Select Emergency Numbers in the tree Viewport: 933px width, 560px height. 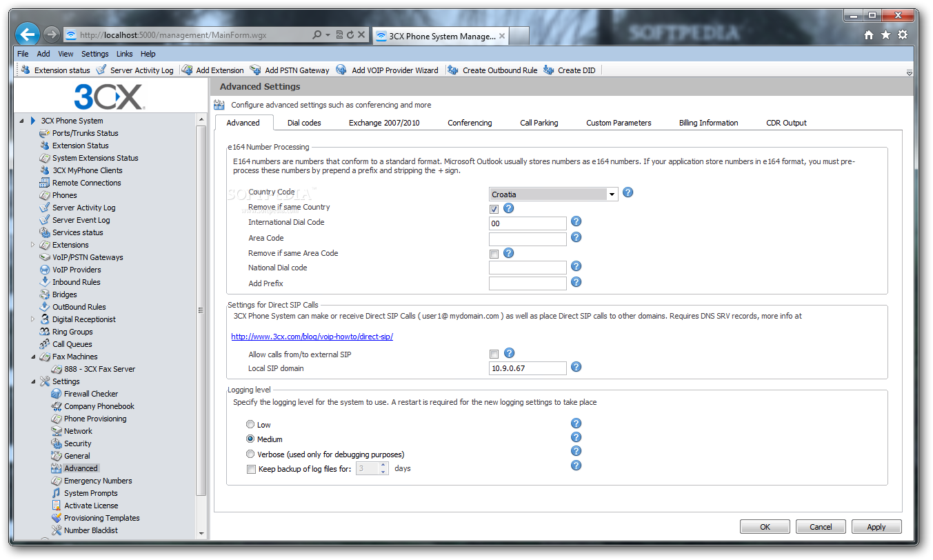pos(98,481)
